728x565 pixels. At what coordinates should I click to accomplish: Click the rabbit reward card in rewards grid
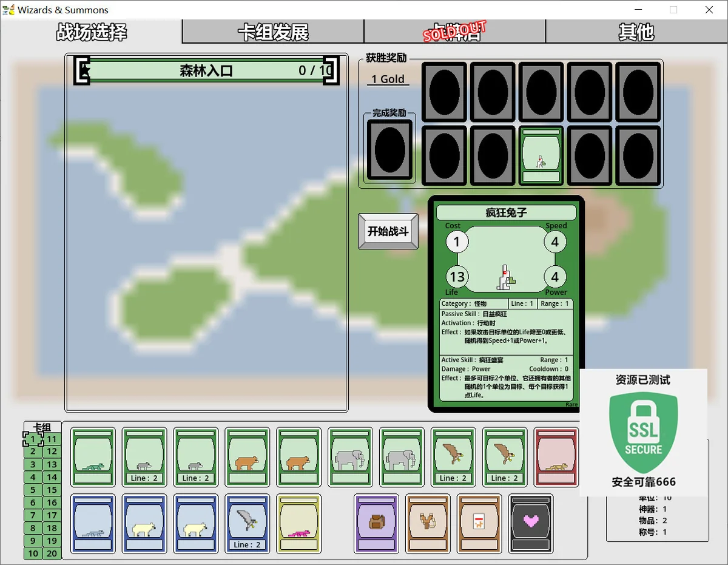tap(541, 155)
